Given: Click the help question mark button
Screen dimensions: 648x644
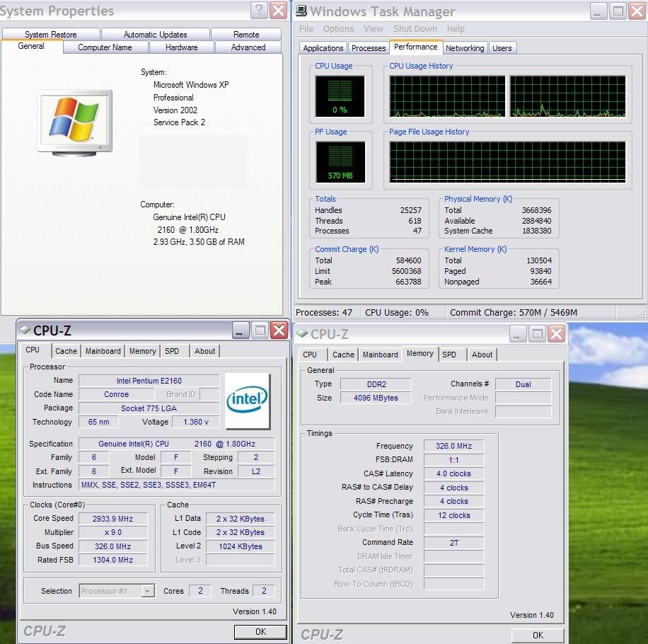Looking at the screenshot, I should pos(259,11).
